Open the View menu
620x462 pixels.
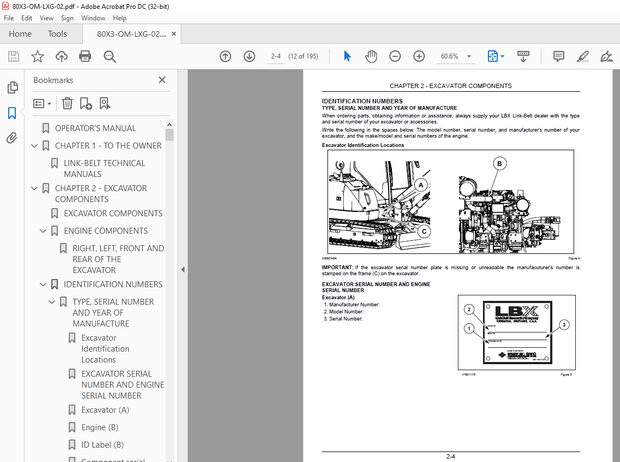(x=46, y=18)
